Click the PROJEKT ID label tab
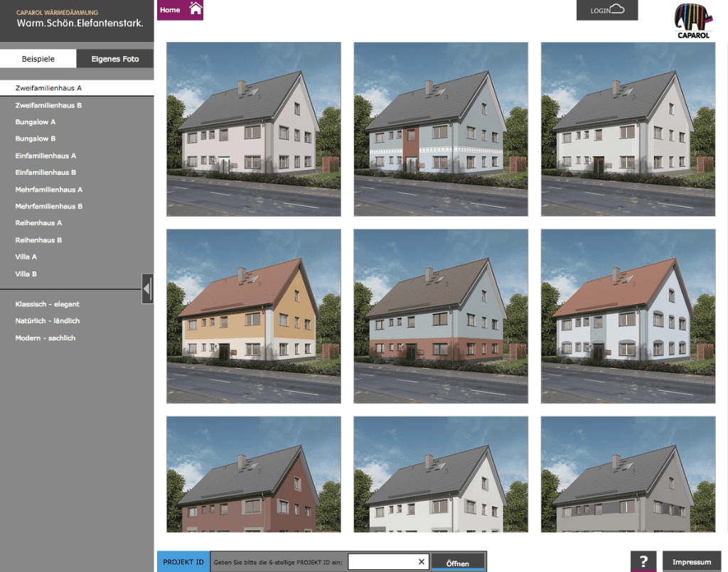 183,562
